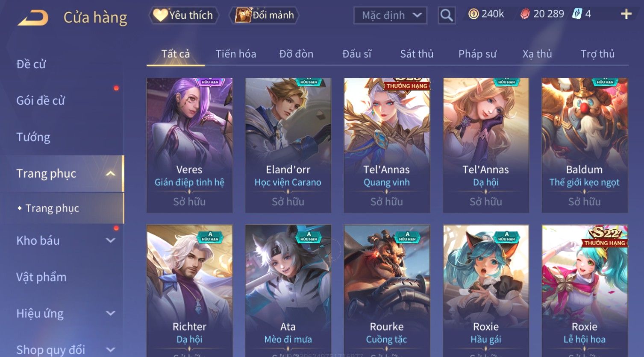Image resolution: width=644 pixels, height=357 pixels.
Task: Switch to the Pháp sư tab
Action: point(477,54)
